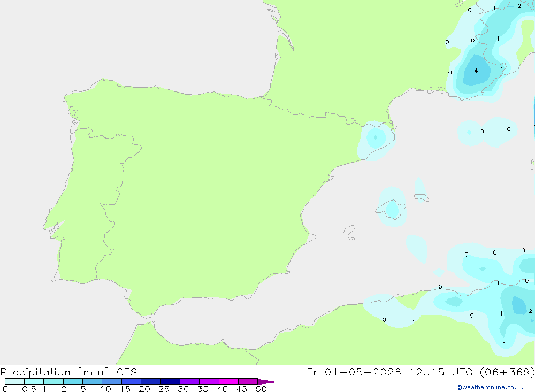Select the legend swatch between 2 and 5
The height and width of the screenshot is (392, 535).
(x=73, y=381)
